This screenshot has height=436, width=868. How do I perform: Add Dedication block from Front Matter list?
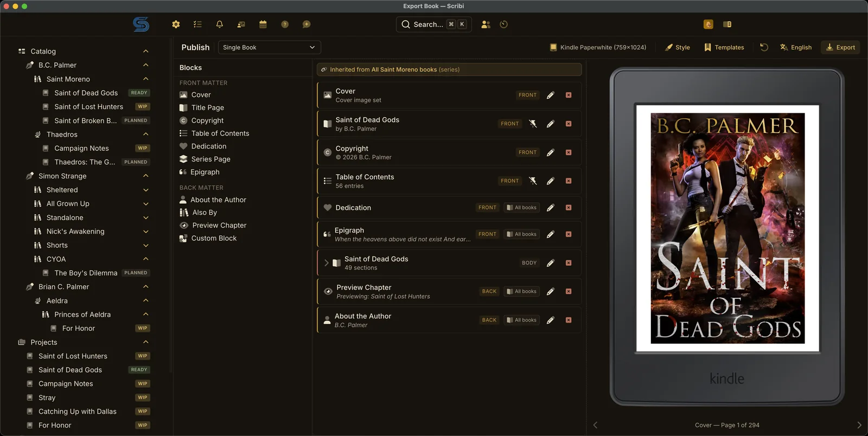pos(202,146)
